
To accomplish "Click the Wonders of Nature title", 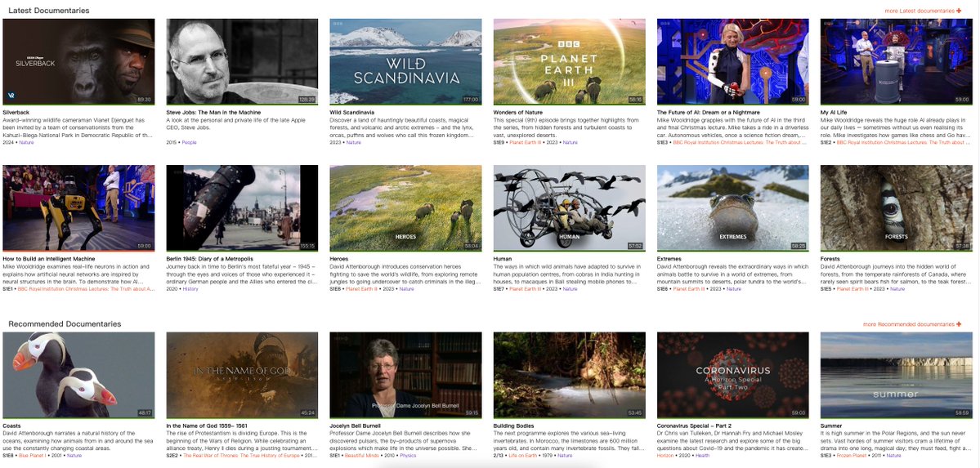I will [518, 113].
